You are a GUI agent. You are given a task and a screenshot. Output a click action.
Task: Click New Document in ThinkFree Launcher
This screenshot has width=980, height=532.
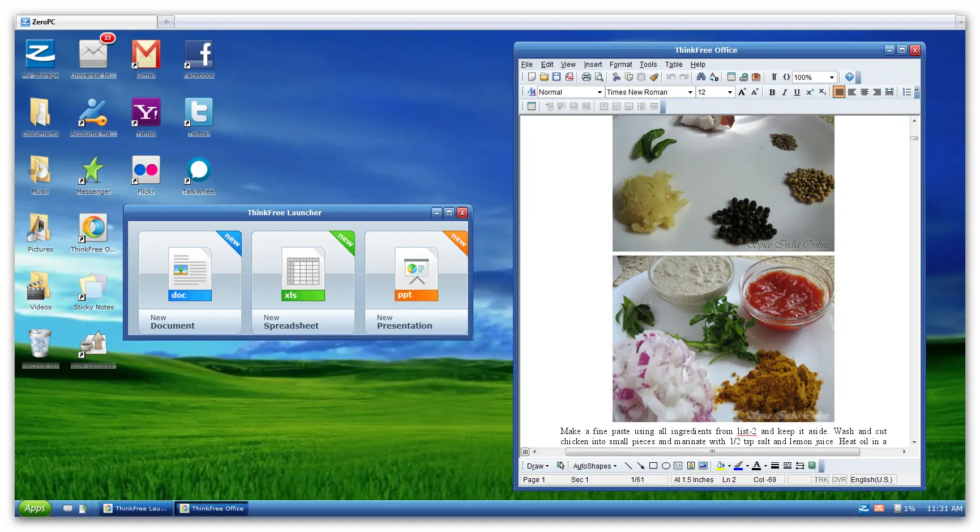coord(190,282)
